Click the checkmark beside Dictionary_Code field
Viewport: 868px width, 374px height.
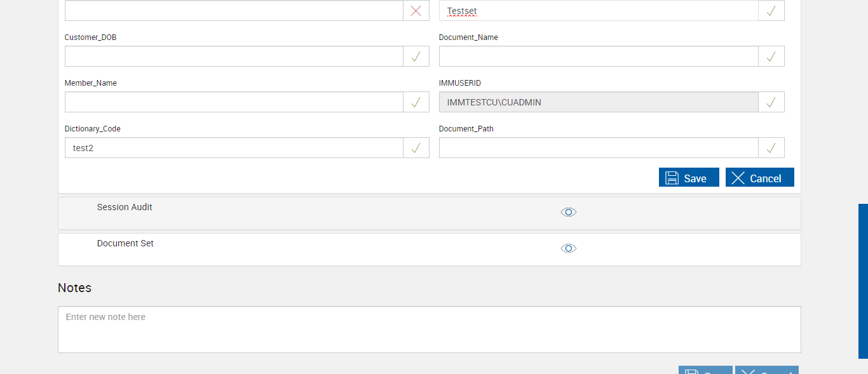[x=416, y=148]
